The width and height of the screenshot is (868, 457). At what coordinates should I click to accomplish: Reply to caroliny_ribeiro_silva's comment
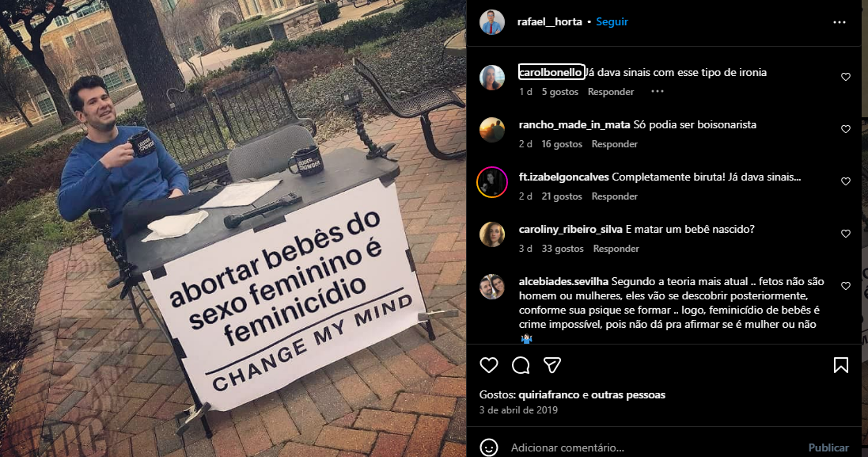pyautogui.click(x=616, y=249)
